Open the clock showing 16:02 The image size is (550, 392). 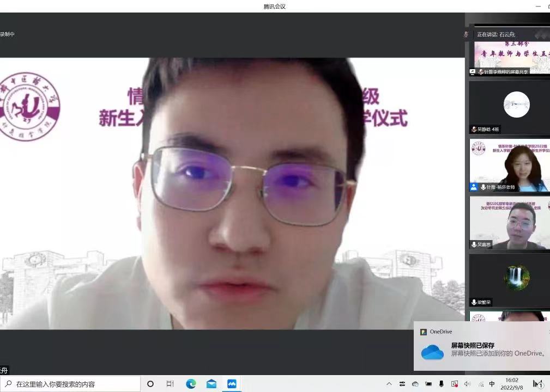point(512,384)
